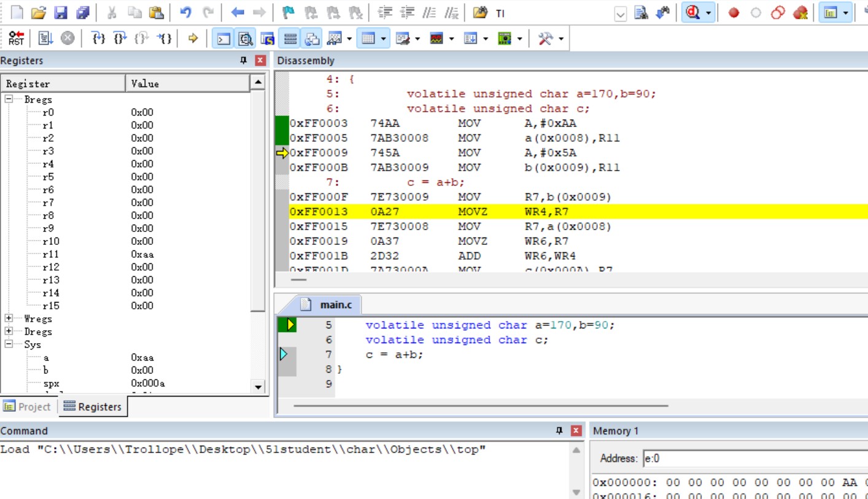Collapse the Bregs register group
868x499 pixels.
tap(9, 99)
